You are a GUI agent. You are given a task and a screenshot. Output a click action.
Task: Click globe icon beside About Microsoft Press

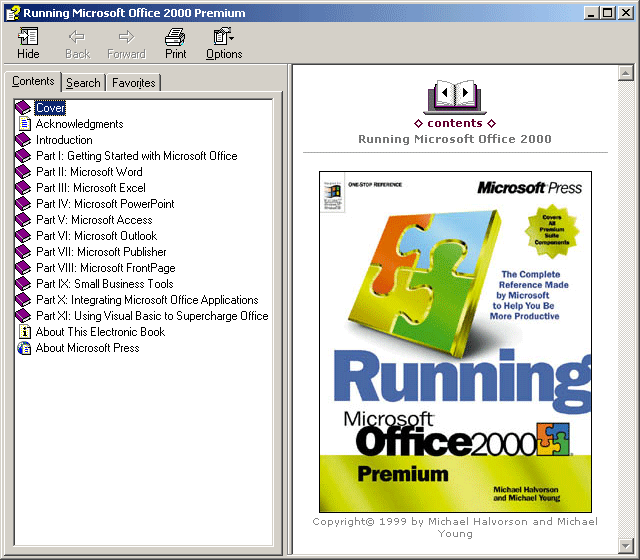pos(24,348)
